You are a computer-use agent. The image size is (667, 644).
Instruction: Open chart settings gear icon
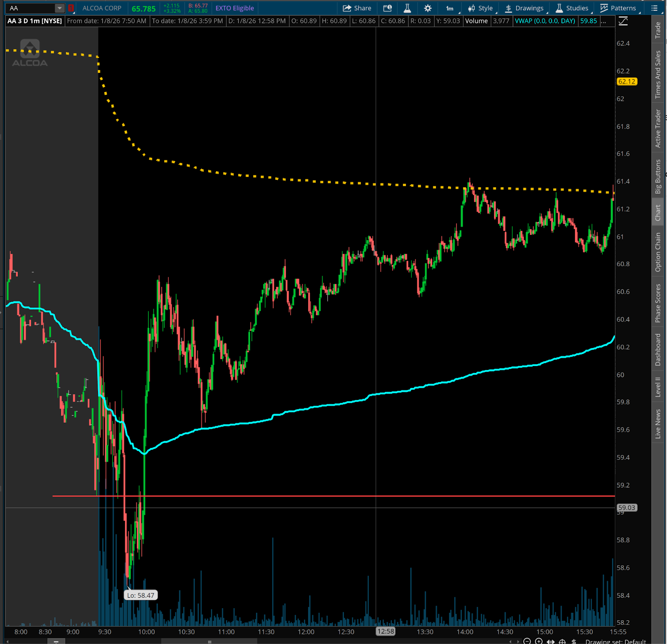(428, 8)
